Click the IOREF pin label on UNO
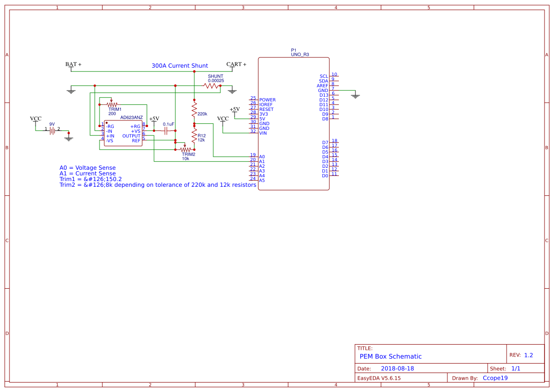 click(266, 105)
